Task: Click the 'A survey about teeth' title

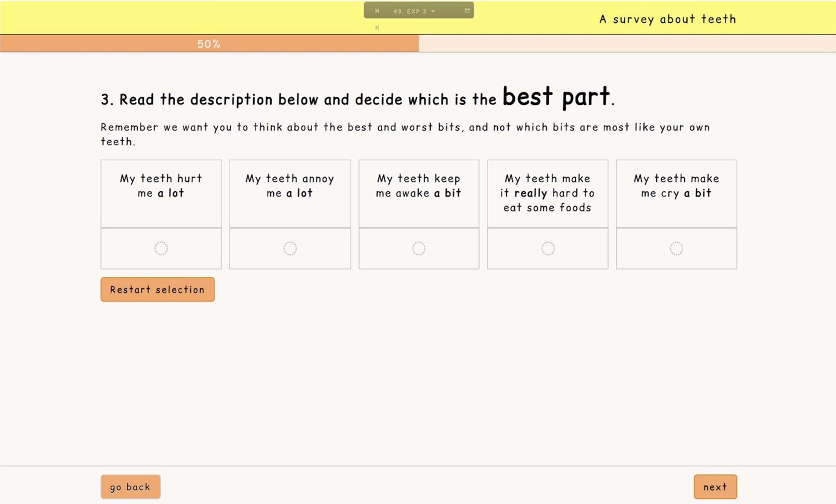Action: point(668,19)
